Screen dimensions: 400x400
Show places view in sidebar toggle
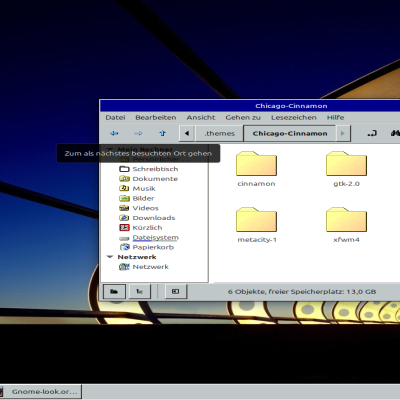[114, 292]
